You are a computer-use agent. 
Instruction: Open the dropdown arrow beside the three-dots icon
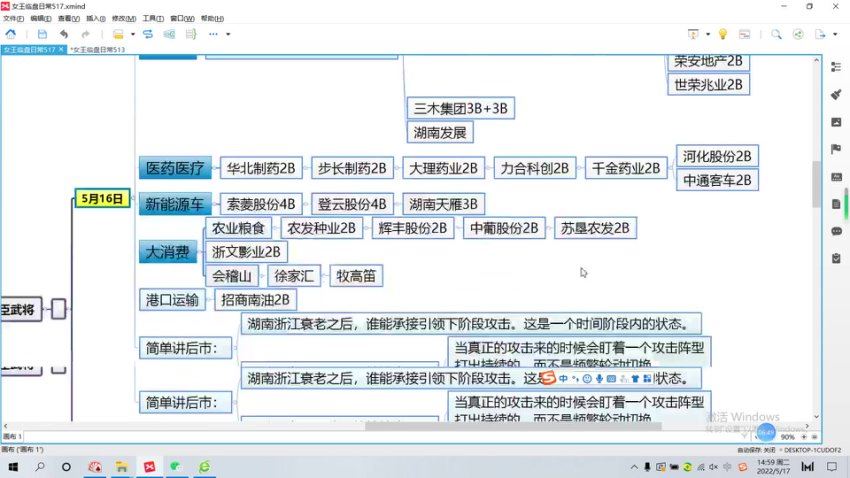(x=228, y=34)
